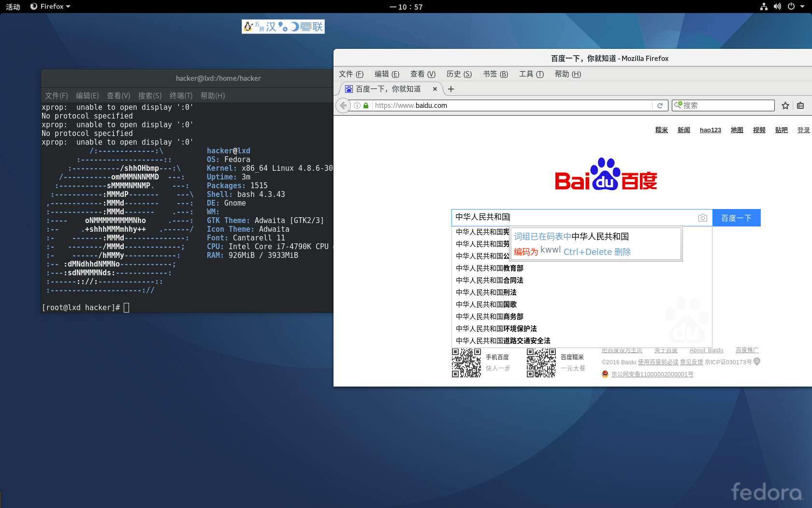Open the 终端(T) menu in terminal

coord(181,96)
